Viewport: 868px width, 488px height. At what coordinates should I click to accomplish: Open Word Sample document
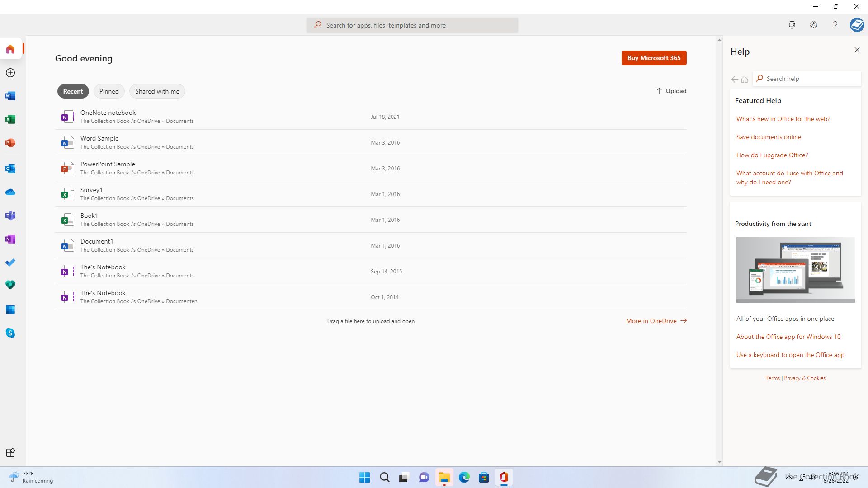point(371,142)
